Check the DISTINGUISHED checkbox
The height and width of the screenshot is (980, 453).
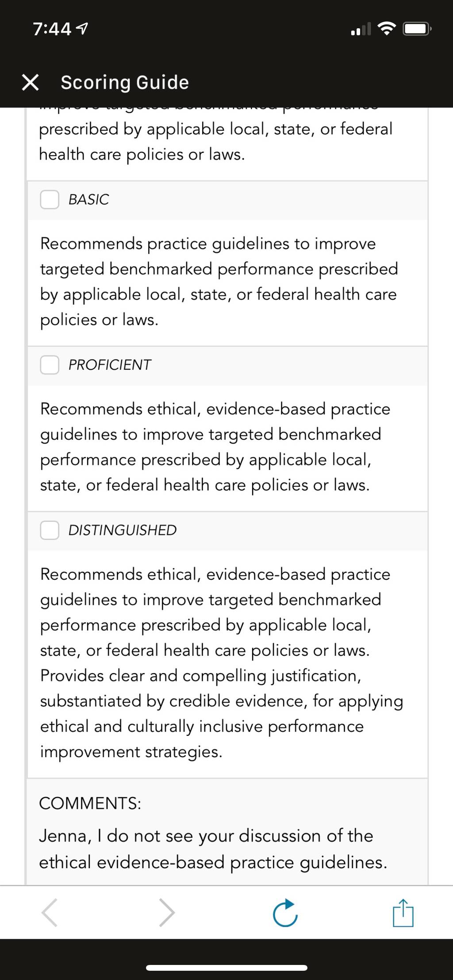click(x=50, y=530)
